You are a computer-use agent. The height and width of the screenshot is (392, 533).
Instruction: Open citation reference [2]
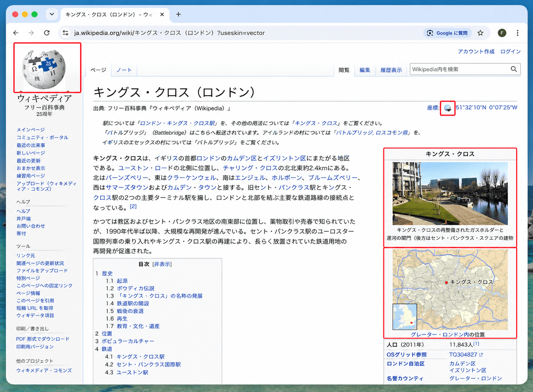pos(133,206)
